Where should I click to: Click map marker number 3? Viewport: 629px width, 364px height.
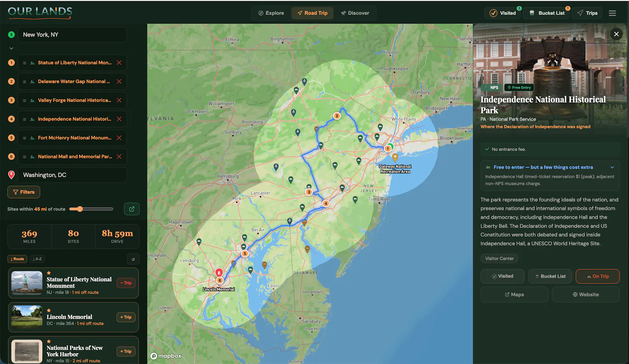[x=309, y=192]
